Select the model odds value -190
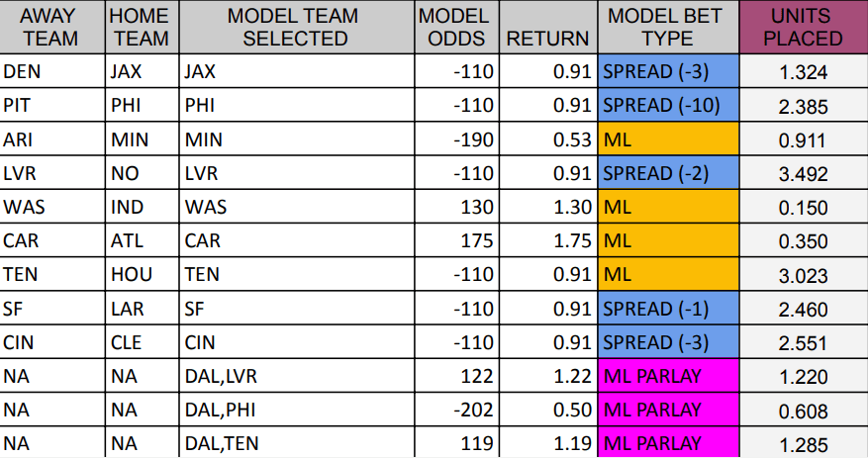The image size is (868, 458). [x=454, y=139]
